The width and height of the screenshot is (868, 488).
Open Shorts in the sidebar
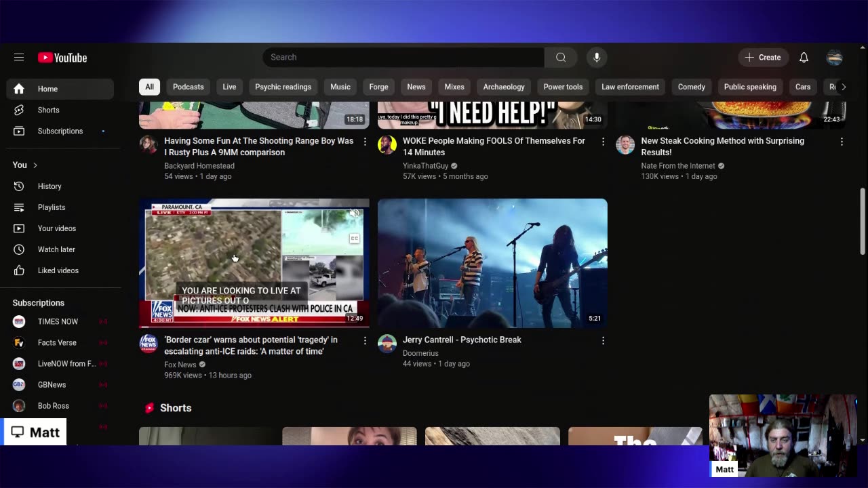[x=60, y=110]
